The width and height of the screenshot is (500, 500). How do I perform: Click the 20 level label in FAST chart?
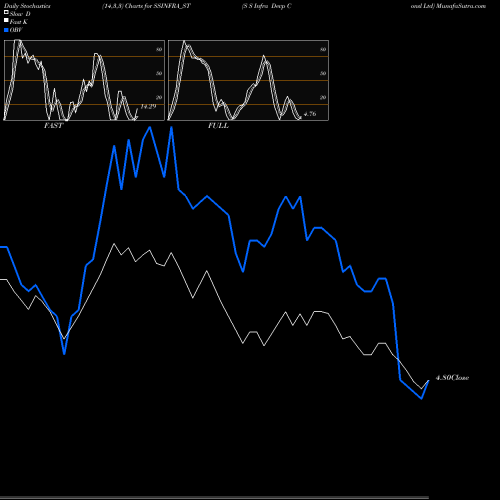pos(159,97)
